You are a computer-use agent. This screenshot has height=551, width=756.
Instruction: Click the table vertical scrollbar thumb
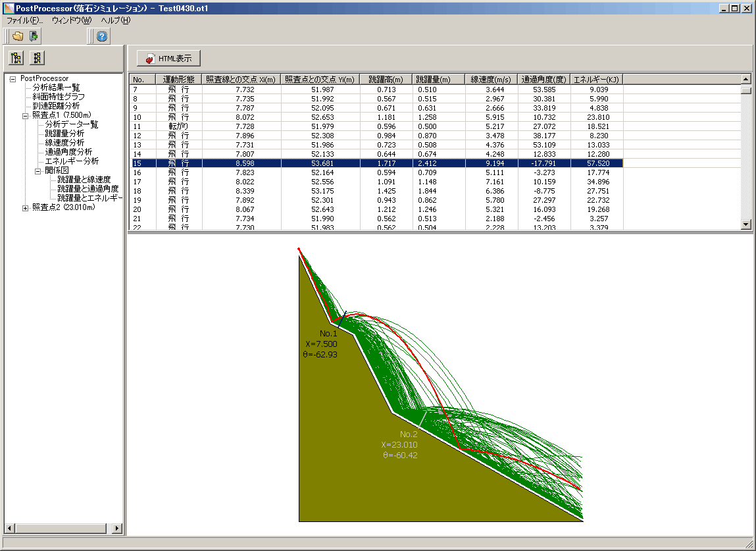[x=746, y=90]
